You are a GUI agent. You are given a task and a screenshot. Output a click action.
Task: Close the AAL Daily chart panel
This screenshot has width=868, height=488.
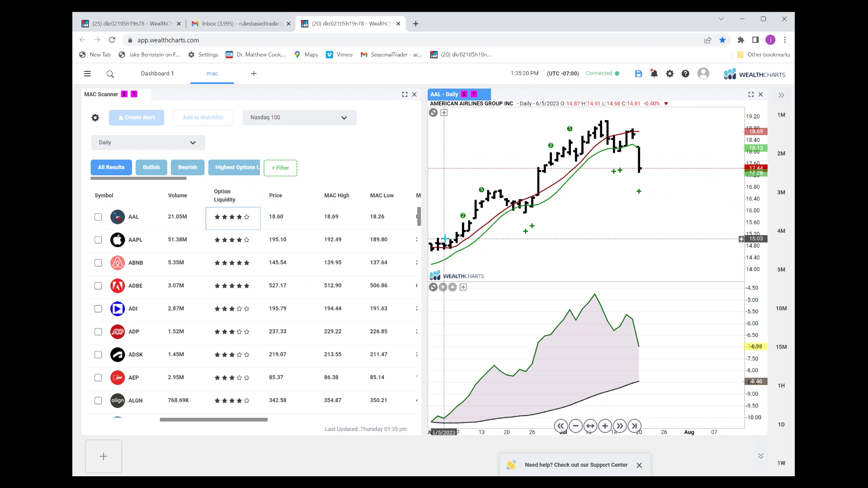pos(760,94)
